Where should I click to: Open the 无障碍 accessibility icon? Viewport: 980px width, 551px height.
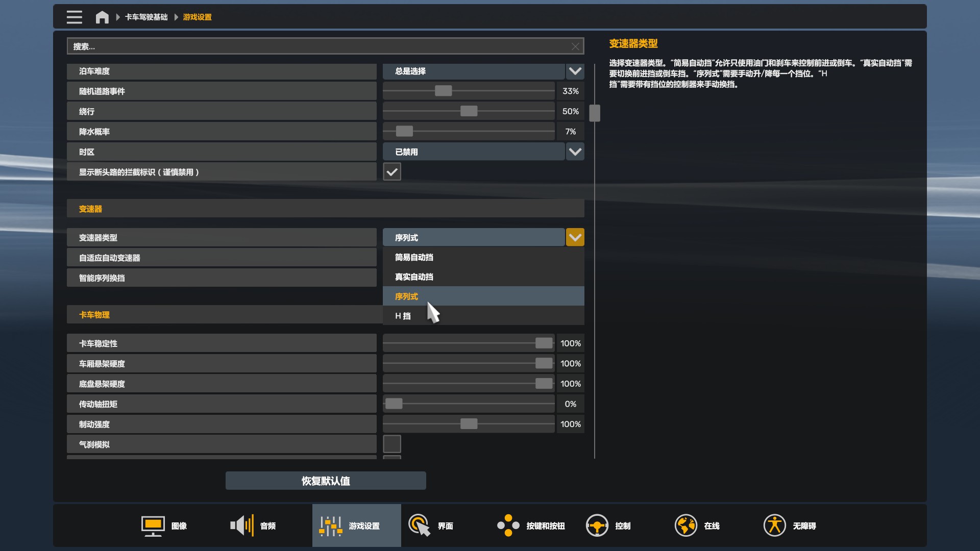(774, 525)
